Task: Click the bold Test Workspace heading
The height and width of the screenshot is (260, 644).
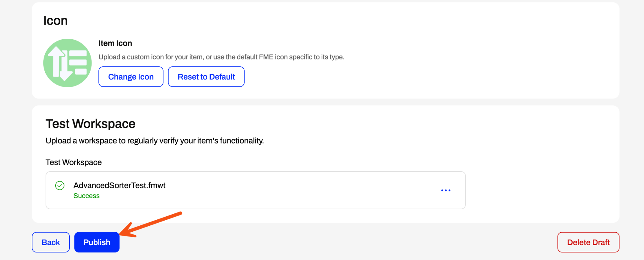Action: [x=91, y=124]
